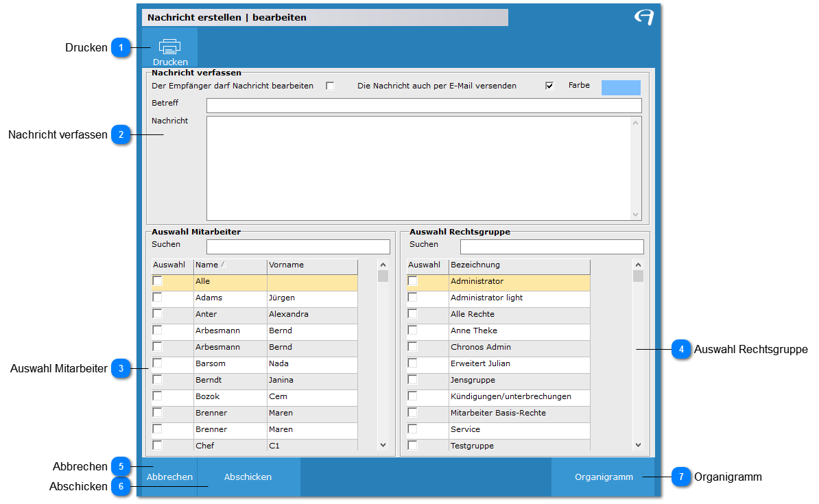This screenshot has height=504, width=819.
Task: Click Auswahl header in Rechtsgruppe table
Action: (x=428, y=266)
